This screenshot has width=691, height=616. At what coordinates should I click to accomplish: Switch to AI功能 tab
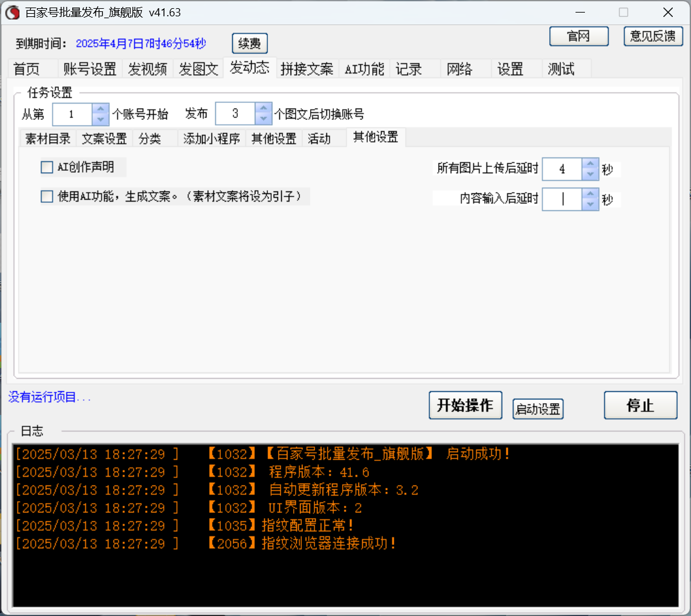365,69
